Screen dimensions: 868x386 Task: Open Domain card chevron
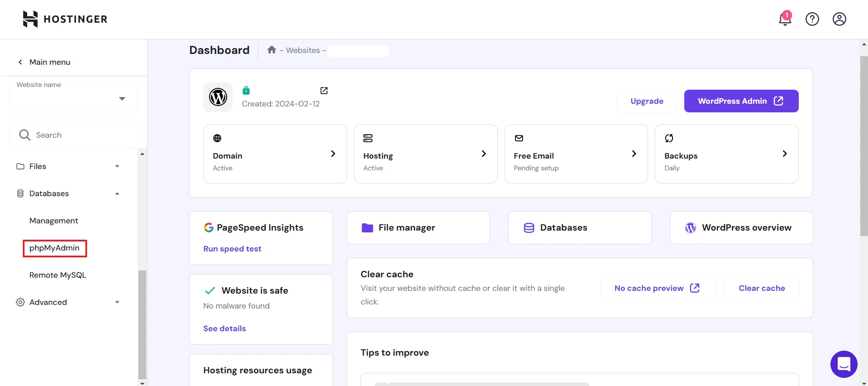click(x=333, y=154)
